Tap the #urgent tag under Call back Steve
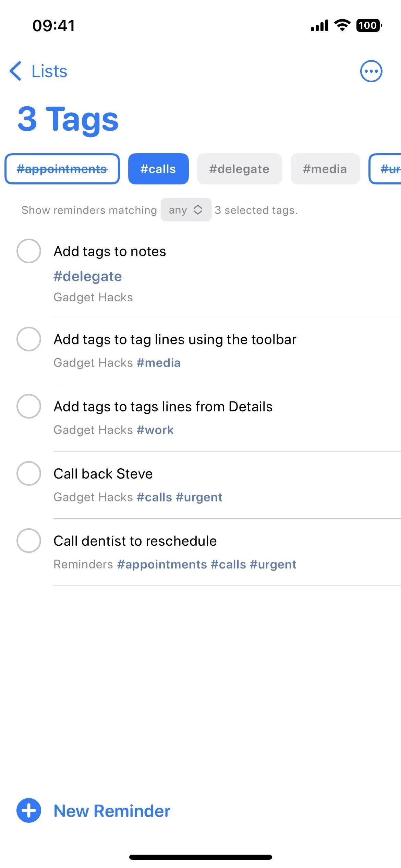 [199, 497]
